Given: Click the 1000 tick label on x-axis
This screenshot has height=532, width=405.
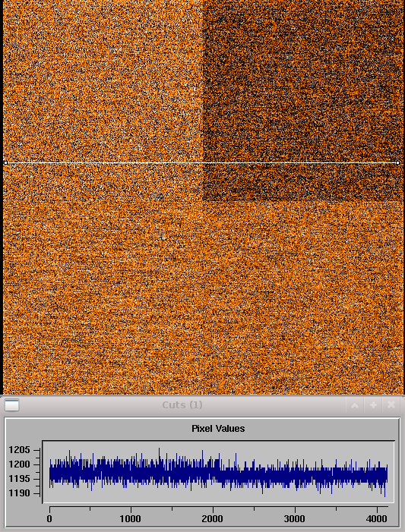Looking at the screenshot, I should (131, 519).
